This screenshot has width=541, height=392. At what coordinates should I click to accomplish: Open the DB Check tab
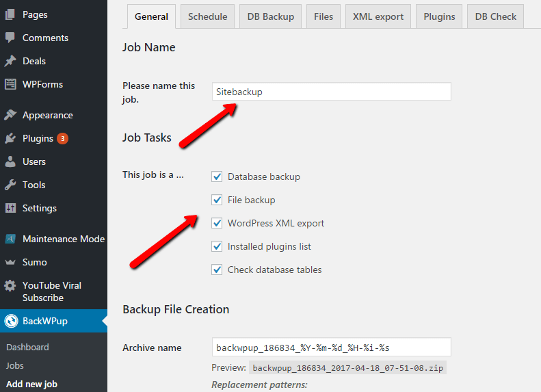point(495,16)
